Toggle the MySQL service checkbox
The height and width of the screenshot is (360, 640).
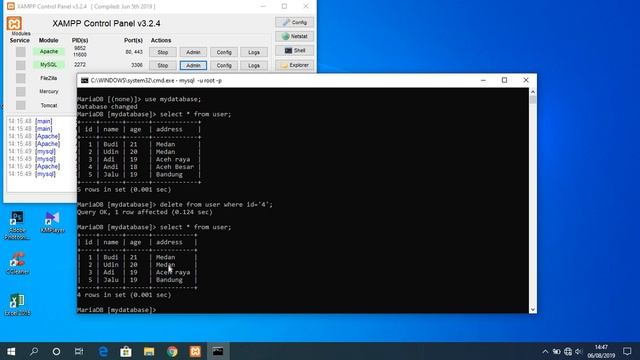pyautogui.click(x=20, y=65)
